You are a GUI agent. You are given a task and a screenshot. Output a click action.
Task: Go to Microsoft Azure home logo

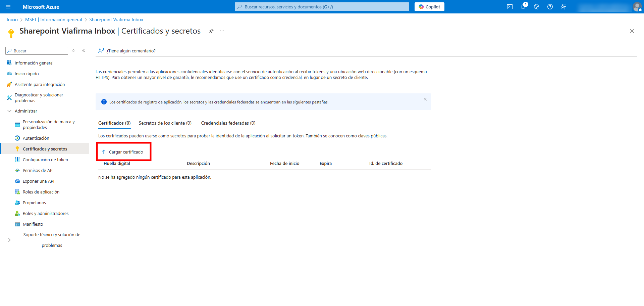[x=41, y=7]
